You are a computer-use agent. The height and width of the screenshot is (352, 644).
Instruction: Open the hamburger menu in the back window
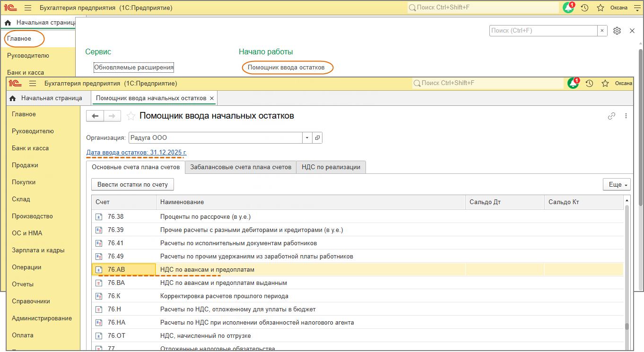click(x=28, y=8)
